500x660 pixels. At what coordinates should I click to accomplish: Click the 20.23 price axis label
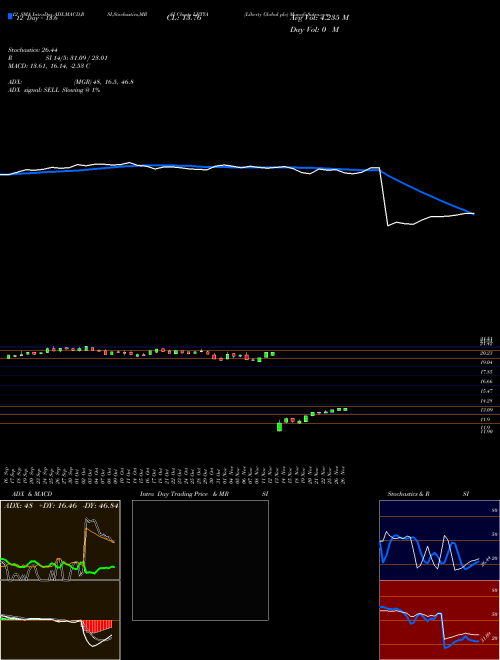(487, 353)
